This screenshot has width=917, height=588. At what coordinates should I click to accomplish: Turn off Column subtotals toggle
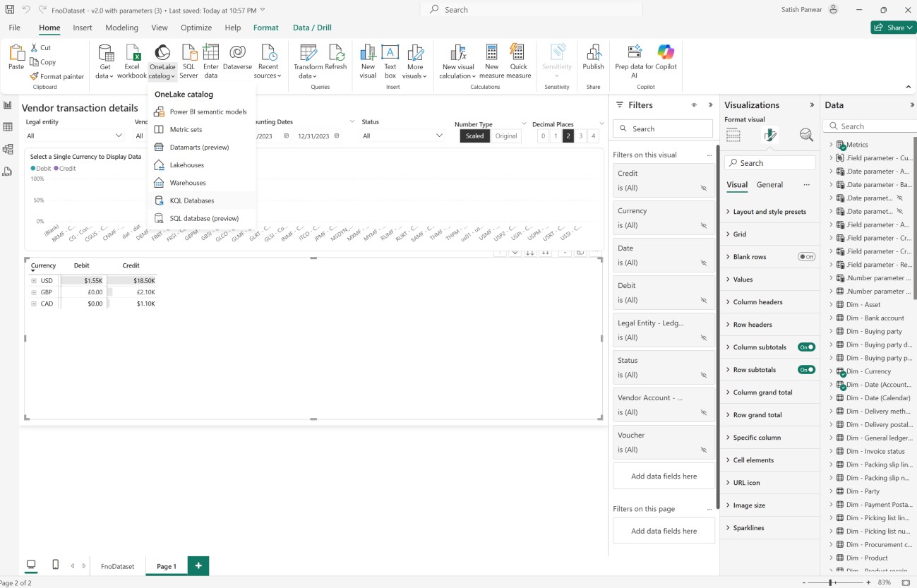click(806, 347)
